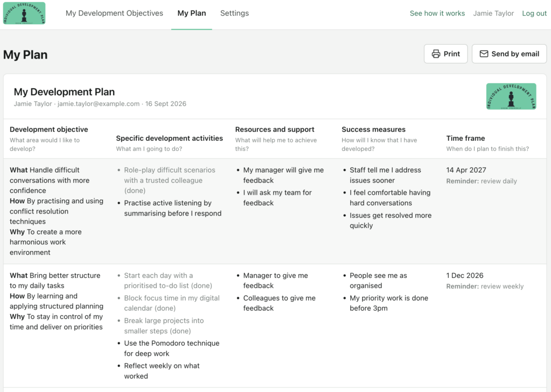Open the Settings tab
The width and height of the screenshot is (551, 392).
pyautogui.click(x=235, y=13)
